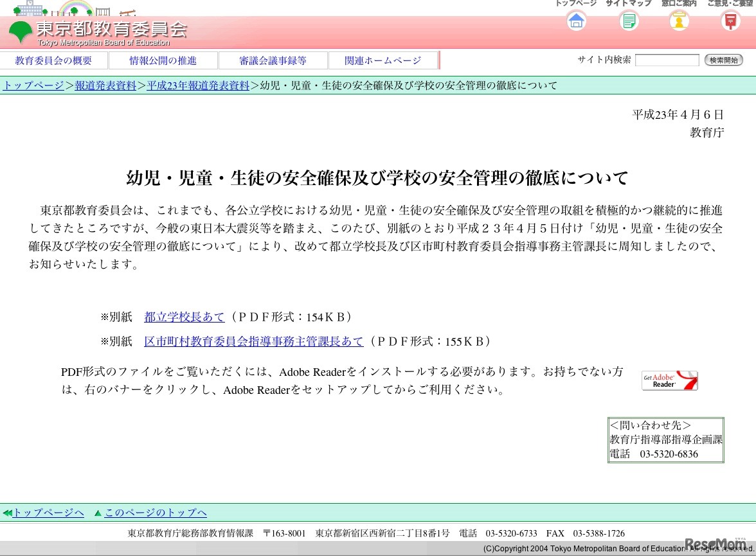Open the 教育委員会の概要 section
Screen dimensions: 756x559
coord(55,60)
